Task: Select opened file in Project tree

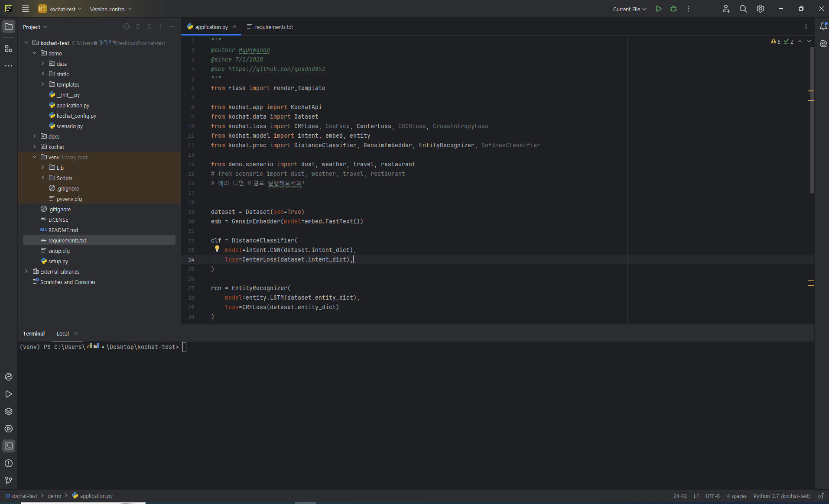Action: [x=127, y=26]
